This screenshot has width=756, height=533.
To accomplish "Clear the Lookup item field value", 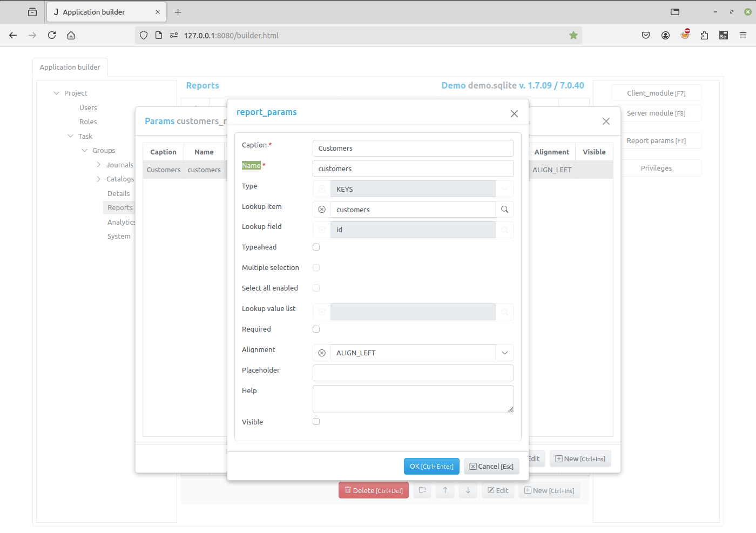I will 322,210.
